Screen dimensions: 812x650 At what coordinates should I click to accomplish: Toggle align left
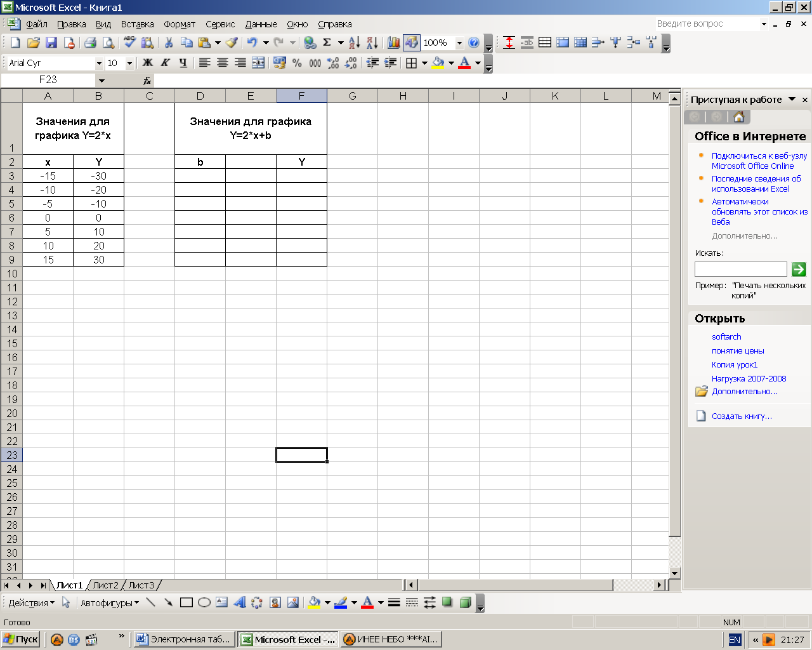tap(204, 63)
